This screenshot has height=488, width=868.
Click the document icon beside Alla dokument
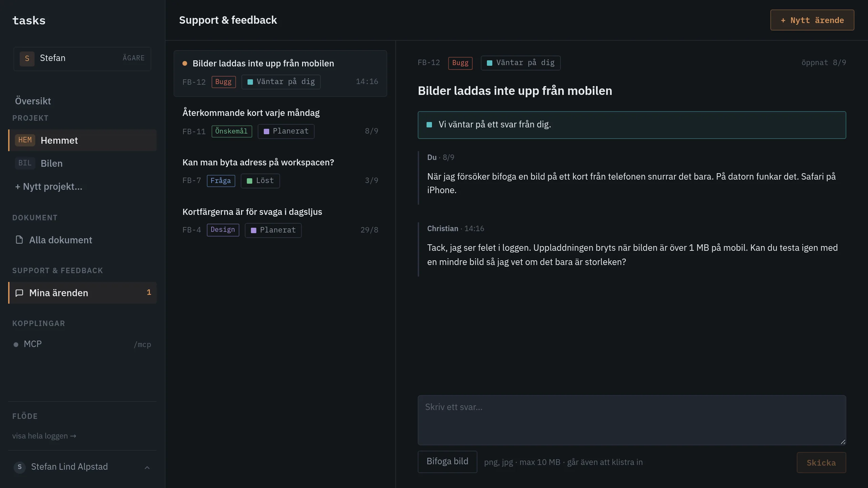coord(19,240)
